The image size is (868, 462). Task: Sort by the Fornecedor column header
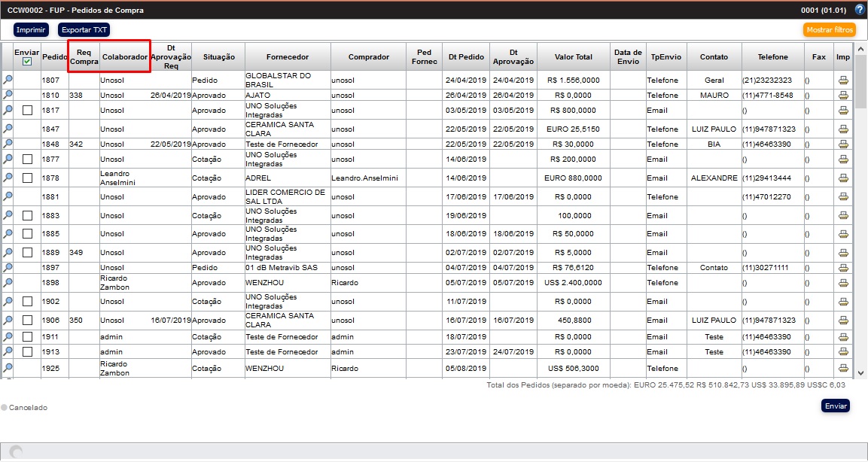point(287,57)
